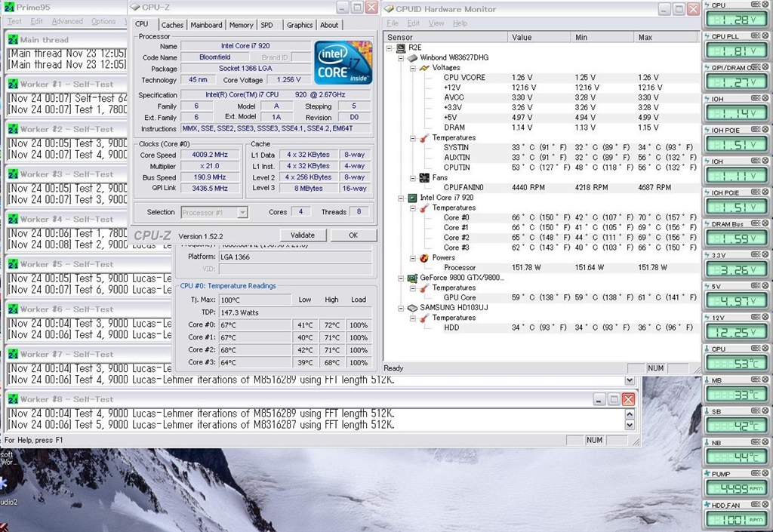Click the Worker #1 window icon

pyautogui.click(x=13, y=85)
